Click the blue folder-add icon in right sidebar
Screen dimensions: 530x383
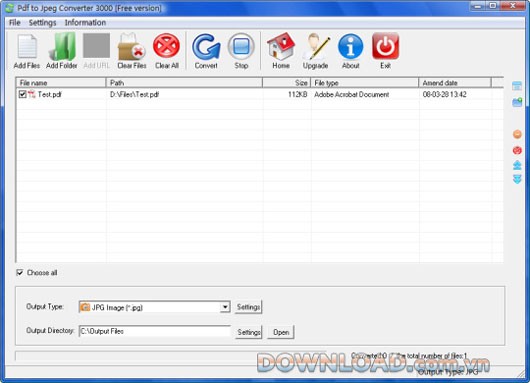[x=517, y=102]
